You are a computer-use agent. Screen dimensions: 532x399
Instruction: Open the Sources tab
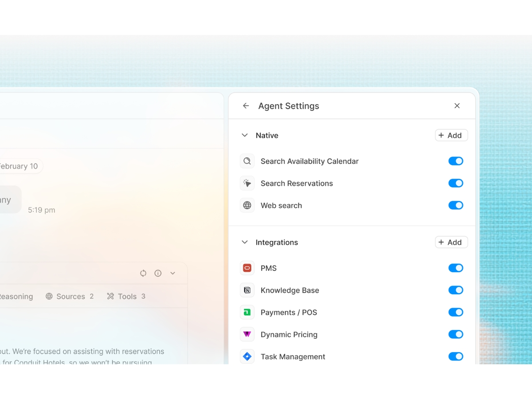(x=70, y=296)
